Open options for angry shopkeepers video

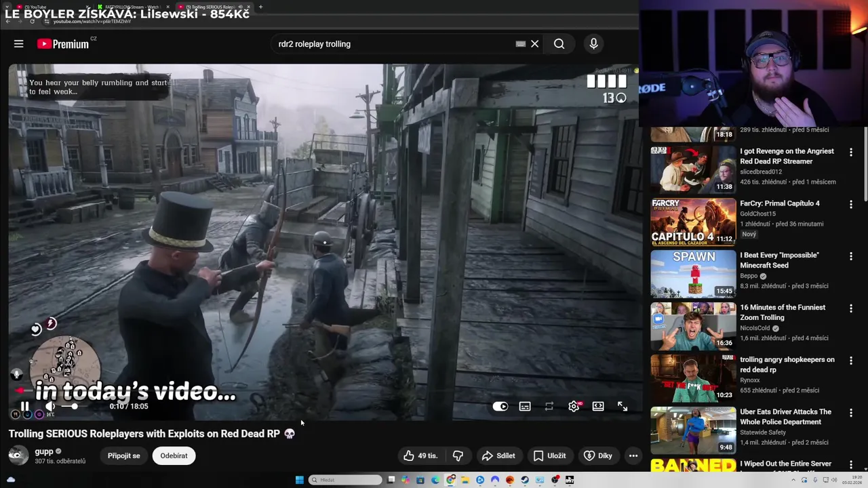point(851,361)
